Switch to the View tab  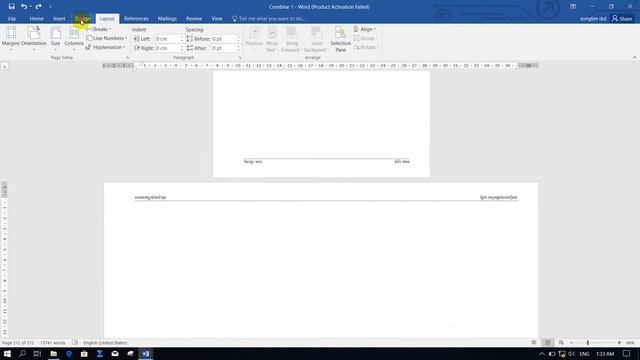[217, 19]
